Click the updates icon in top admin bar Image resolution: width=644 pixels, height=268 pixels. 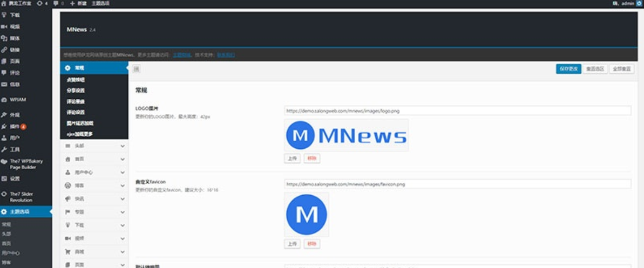click(x=42, y=3)
